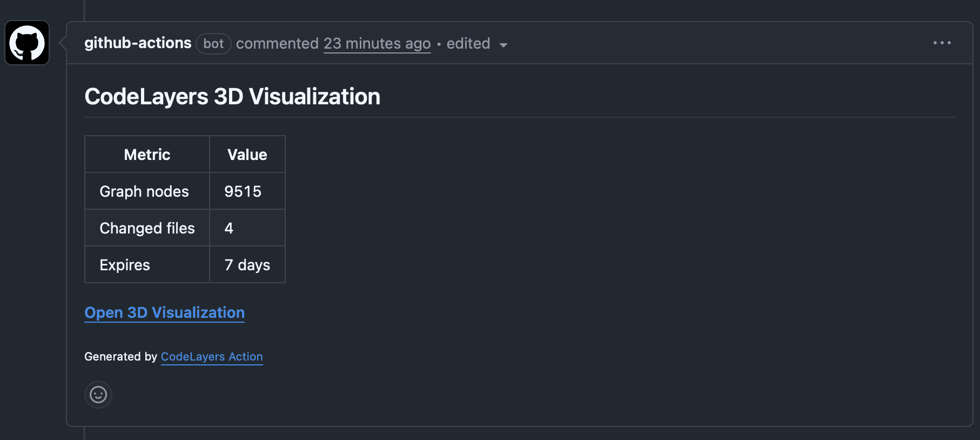Viewport: 980px width, 440px height.
Task: Click the "Expires" table cell
Action: (x=124, y=264)
